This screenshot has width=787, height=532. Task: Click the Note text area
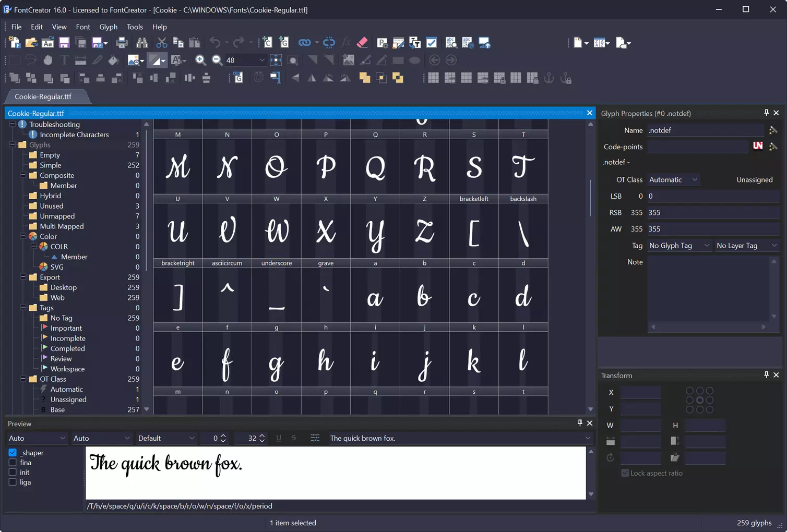click(x=709, y=289)
